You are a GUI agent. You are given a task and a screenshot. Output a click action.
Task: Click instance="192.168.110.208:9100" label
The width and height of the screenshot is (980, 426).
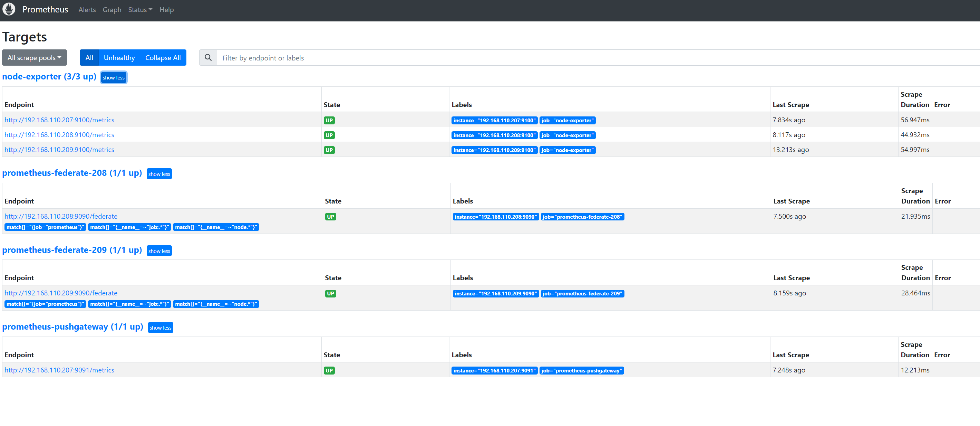(494, 135)
